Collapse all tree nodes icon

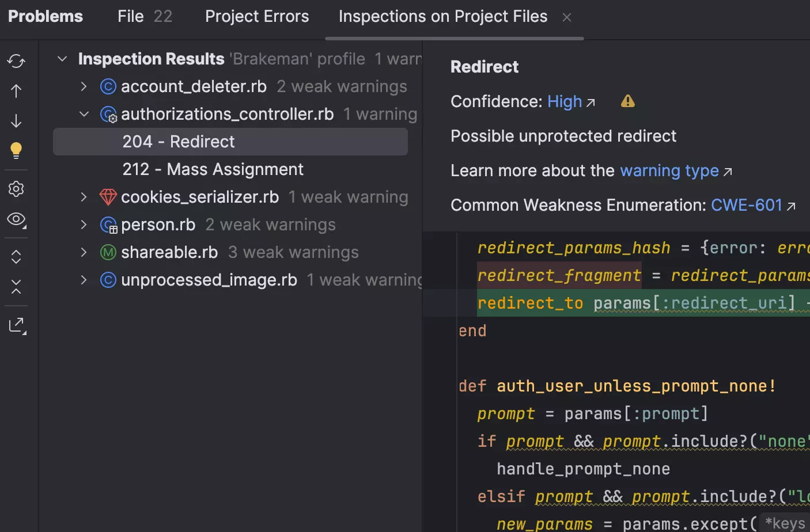point(16,287)
